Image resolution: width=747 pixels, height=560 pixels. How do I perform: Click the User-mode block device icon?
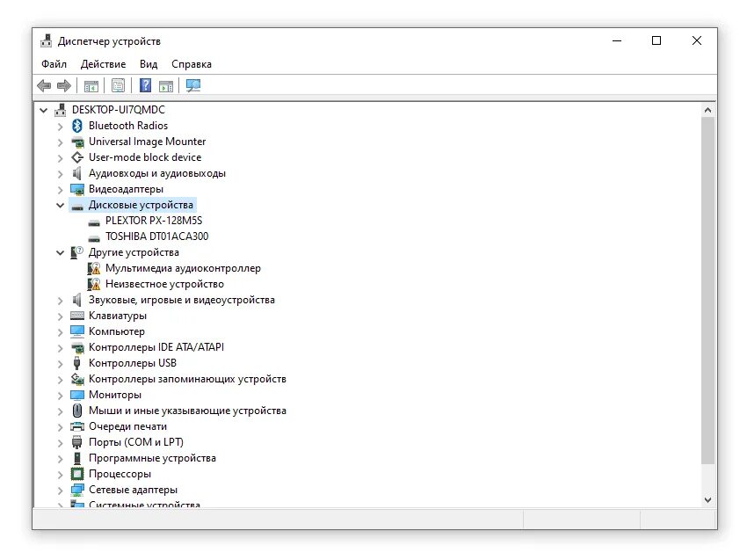tap(77, 157)
